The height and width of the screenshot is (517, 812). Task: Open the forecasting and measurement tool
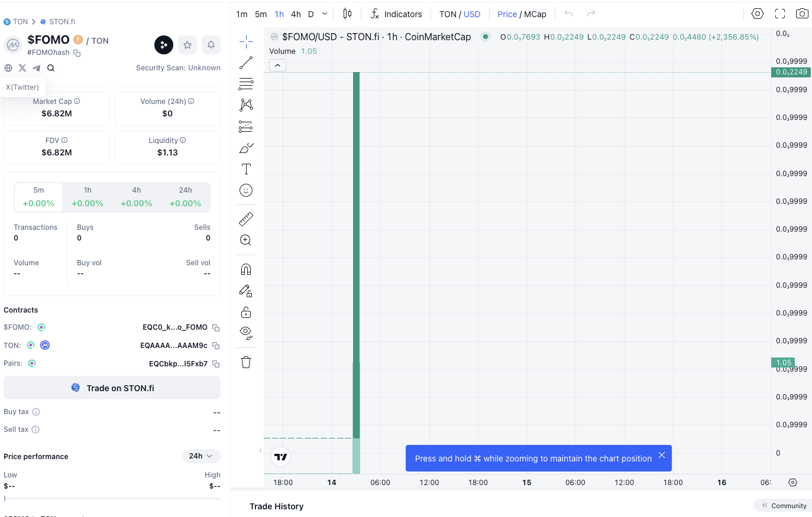(246, 126)
